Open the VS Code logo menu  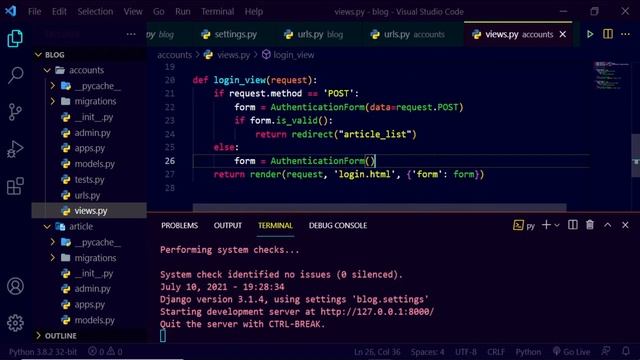pos(11,11)
